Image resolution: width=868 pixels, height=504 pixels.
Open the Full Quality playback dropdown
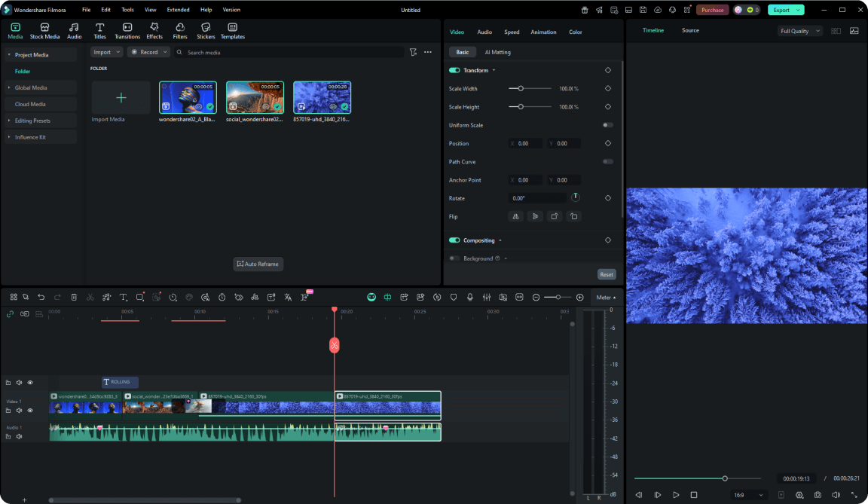pos(799,31)
